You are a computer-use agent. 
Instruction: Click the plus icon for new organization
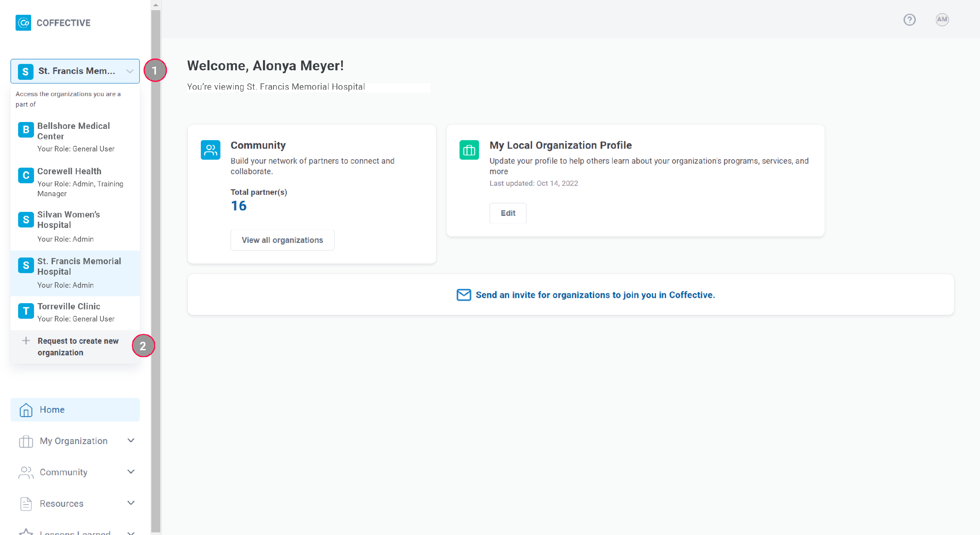click(26, 341)
